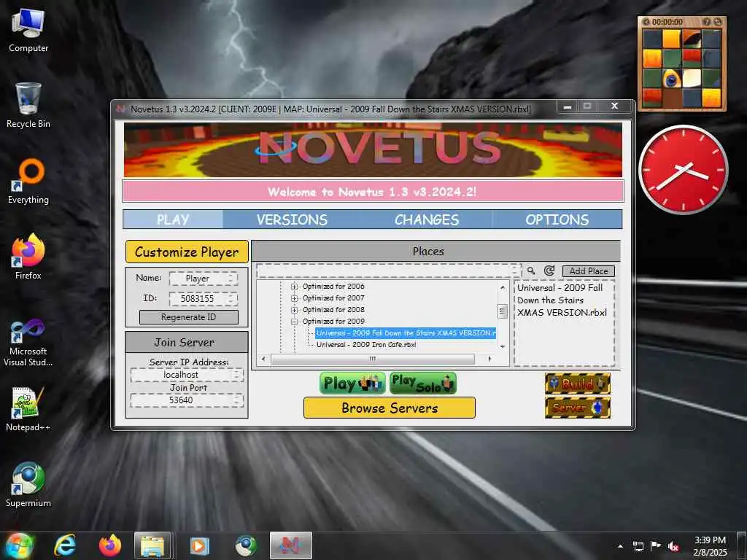Open the Computer desktop icon

click(28, 31)
